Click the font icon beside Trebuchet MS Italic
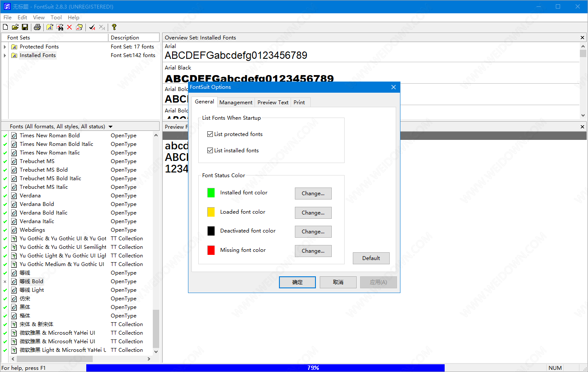The width and height of the screenshot is (588, 372). tap(14, 187)
